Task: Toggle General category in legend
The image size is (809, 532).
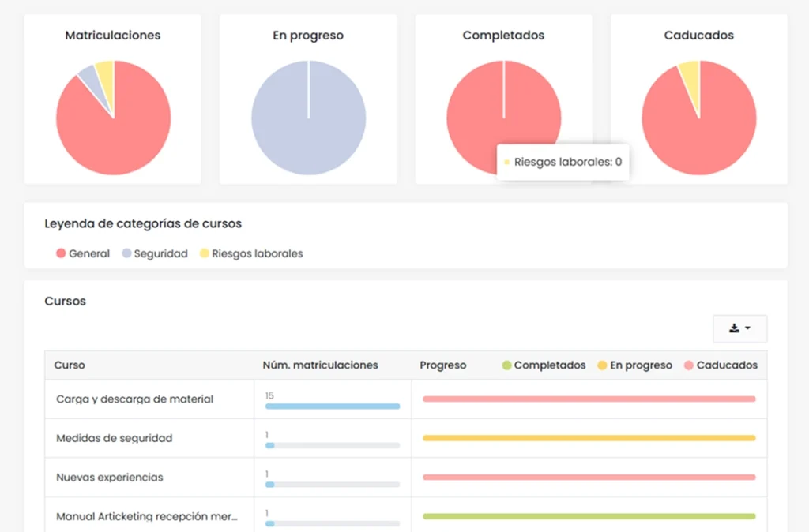Action: (x=83, y=253)
